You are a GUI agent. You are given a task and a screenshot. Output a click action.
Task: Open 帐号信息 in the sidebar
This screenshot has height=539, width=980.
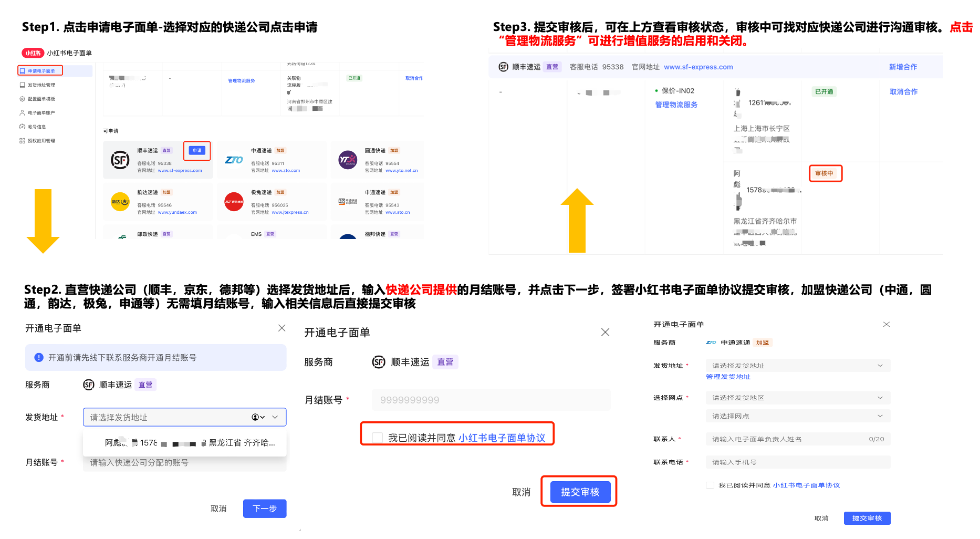click(x=37, y=127)
